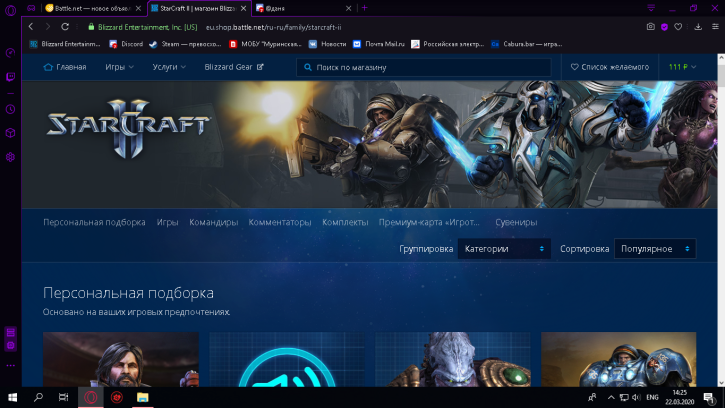This screenshot has height=408, width=725.
Task: Expand the Услуги dropdown menu
Action: click(169, 67)
